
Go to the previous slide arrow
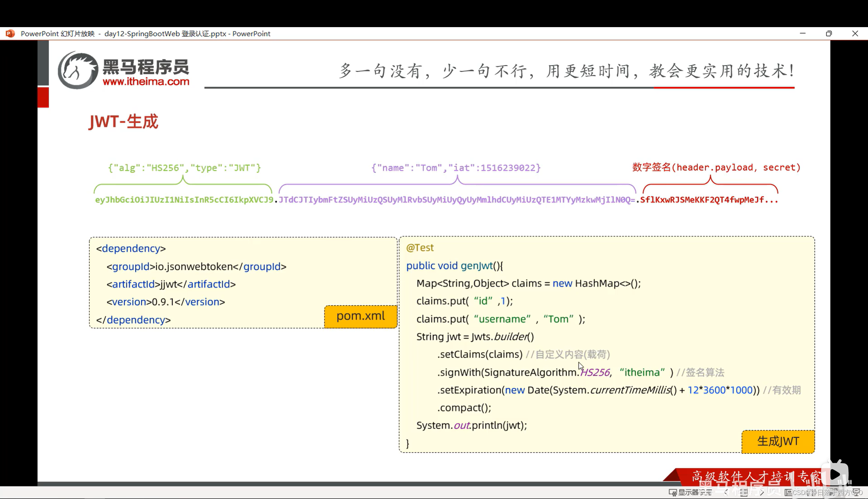[726, 493]
